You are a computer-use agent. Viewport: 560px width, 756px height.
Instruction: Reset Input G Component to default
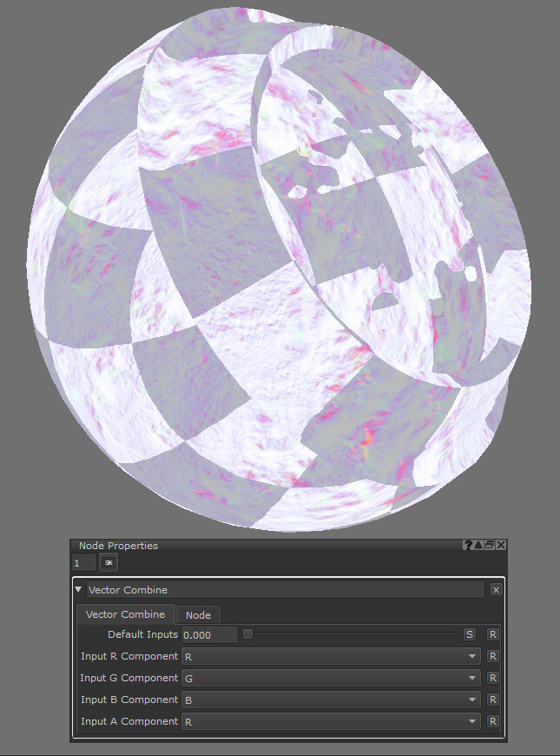pos(493,678)
